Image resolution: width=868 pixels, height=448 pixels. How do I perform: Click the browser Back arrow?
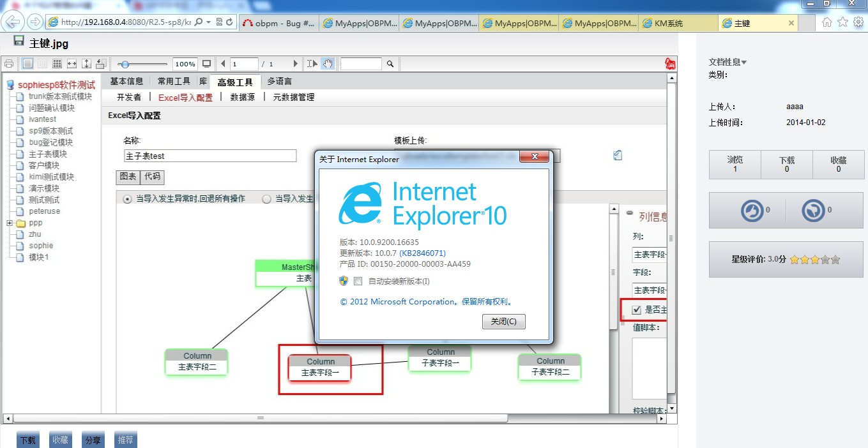tap(13, 22)
